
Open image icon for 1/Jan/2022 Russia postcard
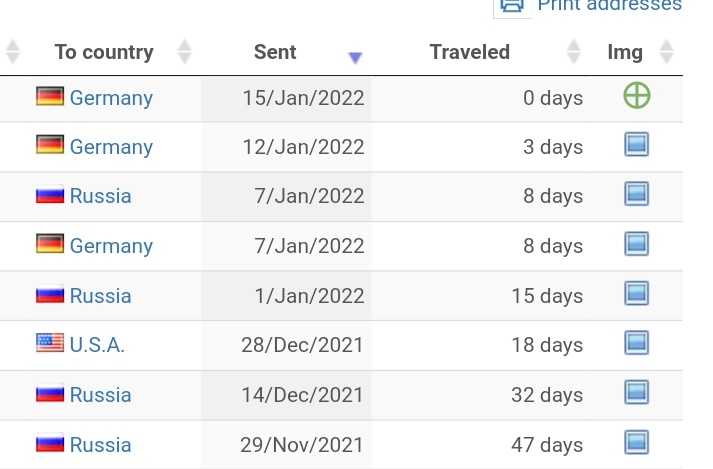pyautogui.click(x=636, y=294)
